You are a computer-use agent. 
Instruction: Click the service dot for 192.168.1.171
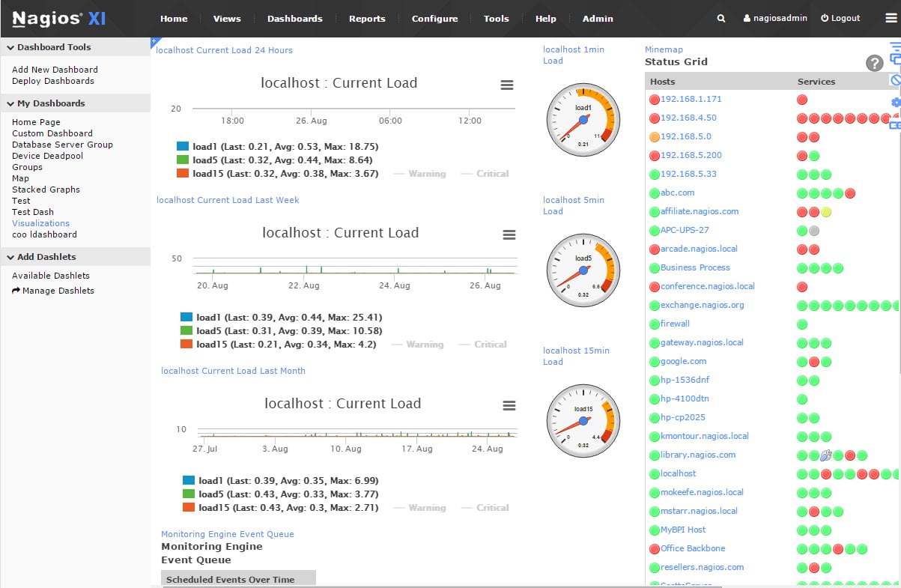pos(802,100)
